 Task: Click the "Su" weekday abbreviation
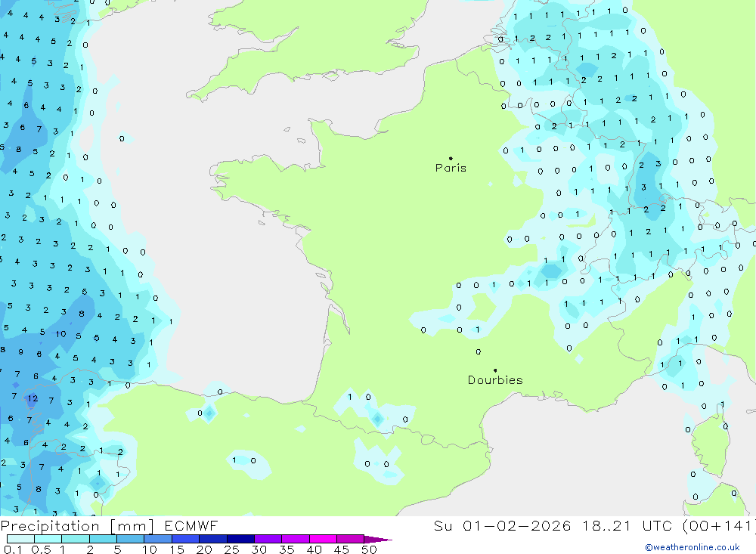click(x=442, y=525)
